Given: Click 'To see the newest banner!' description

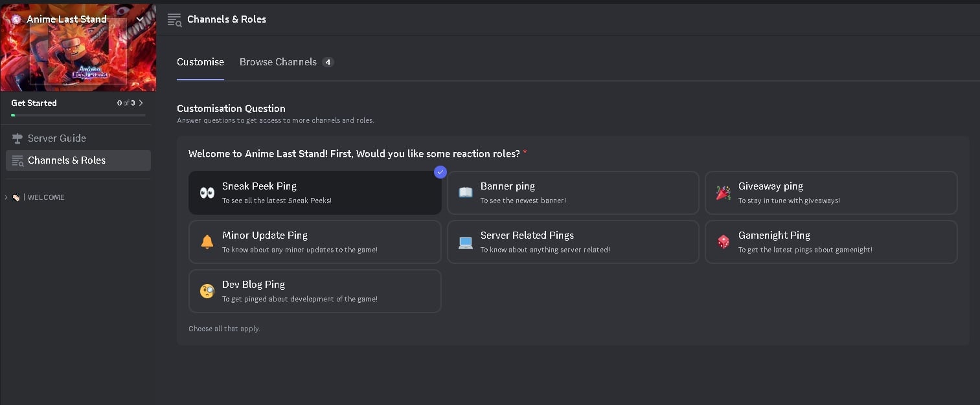Looking at the screenshot, I should click(x=523, y=201).
